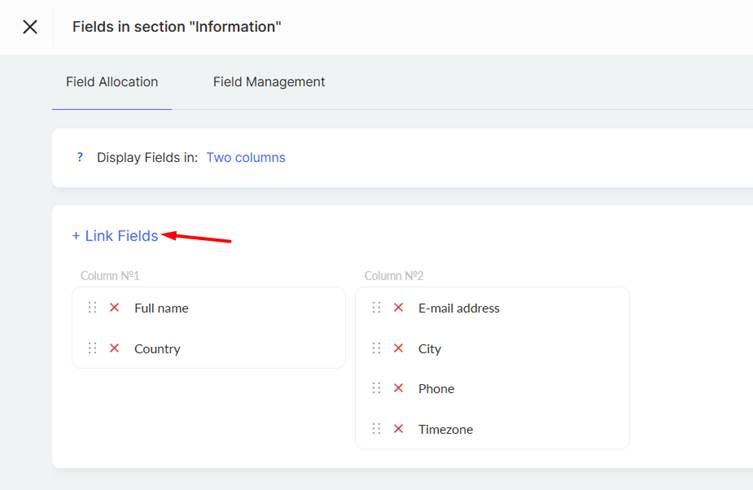Click the + Link Fields link
Viewport: 753px width, 490px height.
[x=115, y=236]
